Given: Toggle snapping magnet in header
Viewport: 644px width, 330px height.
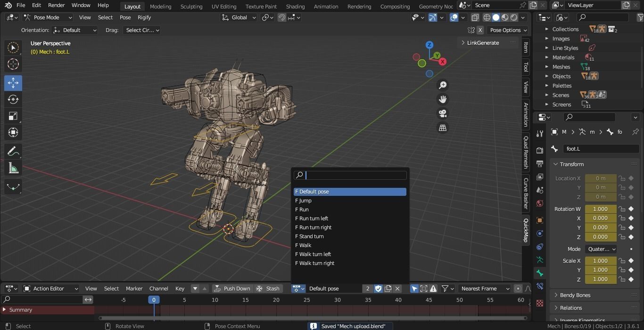Looking at the screenshot, I should (282, 17).
